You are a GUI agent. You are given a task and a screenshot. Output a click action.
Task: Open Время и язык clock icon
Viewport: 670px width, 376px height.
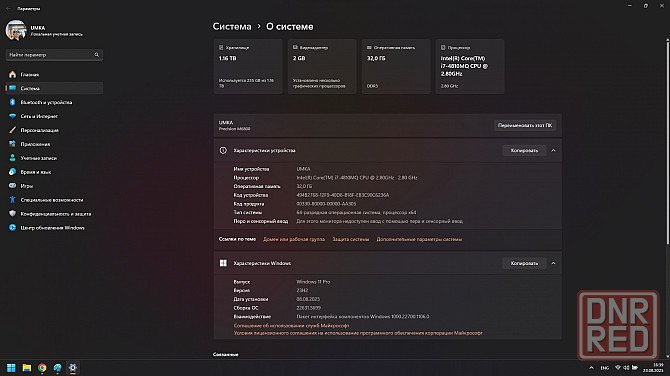tap(12, 172)
